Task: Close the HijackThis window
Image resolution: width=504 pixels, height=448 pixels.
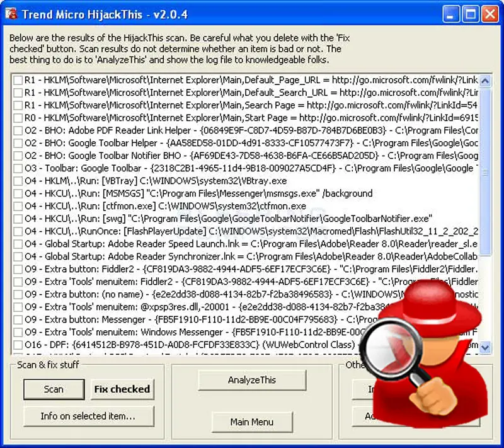Action: 490,14
